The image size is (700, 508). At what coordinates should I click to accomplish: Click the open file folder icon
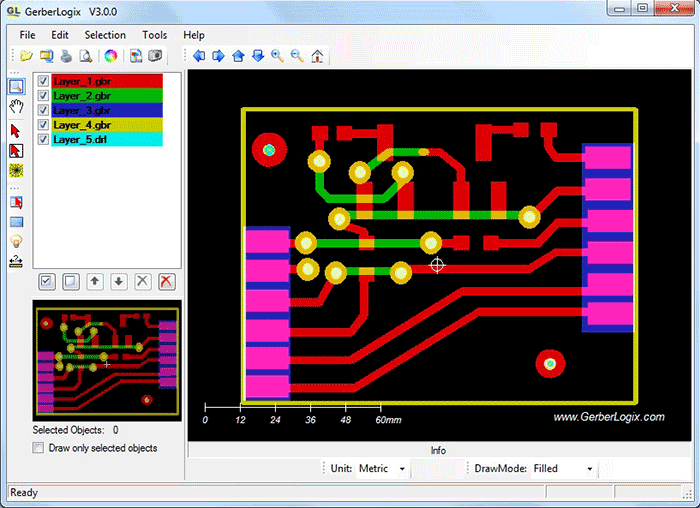coord(26,56)
